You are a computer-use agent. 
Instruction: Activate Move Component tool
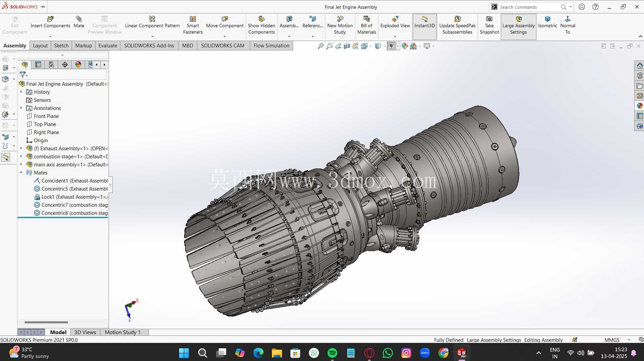click(x=225, y=22)
